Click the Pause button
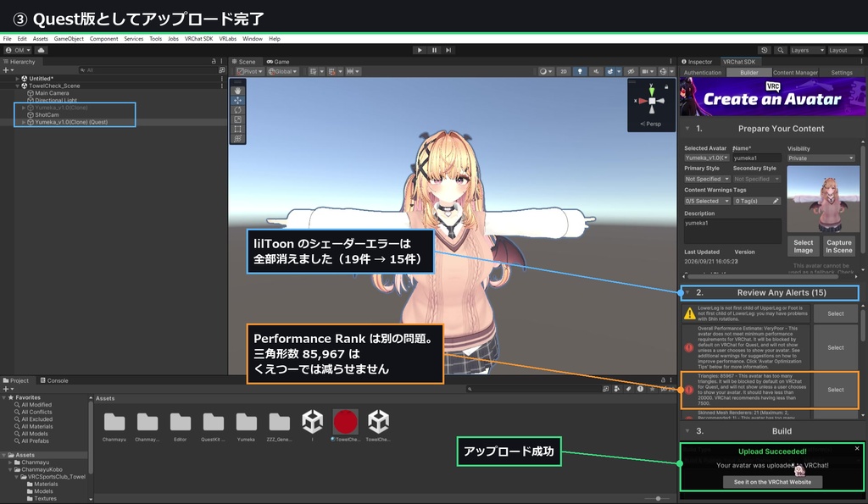The height and width of the screenshot is (504, 868). [x=434, y=50]
